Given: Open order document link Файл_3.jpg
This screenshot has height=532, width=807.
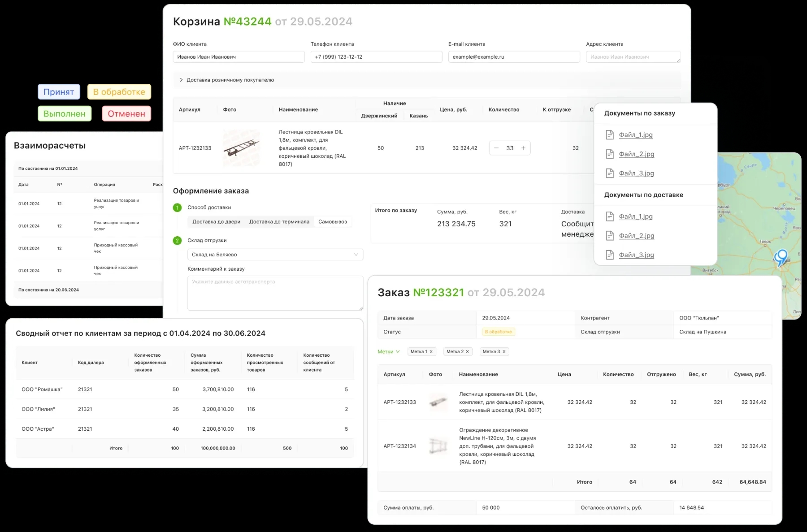Looking at the screenshot, I should point(637,173).
